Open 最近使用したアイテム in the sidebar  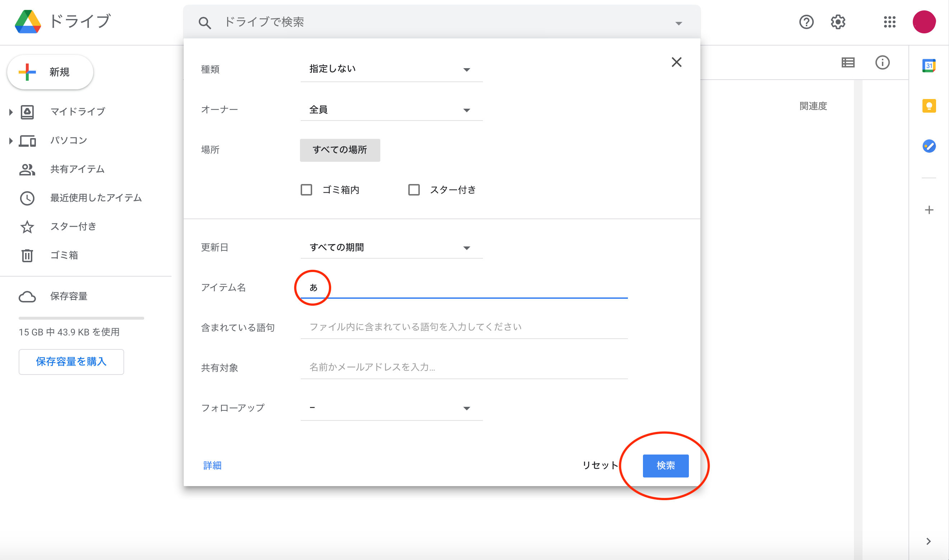pyautogui.click(x=96, y=198)
